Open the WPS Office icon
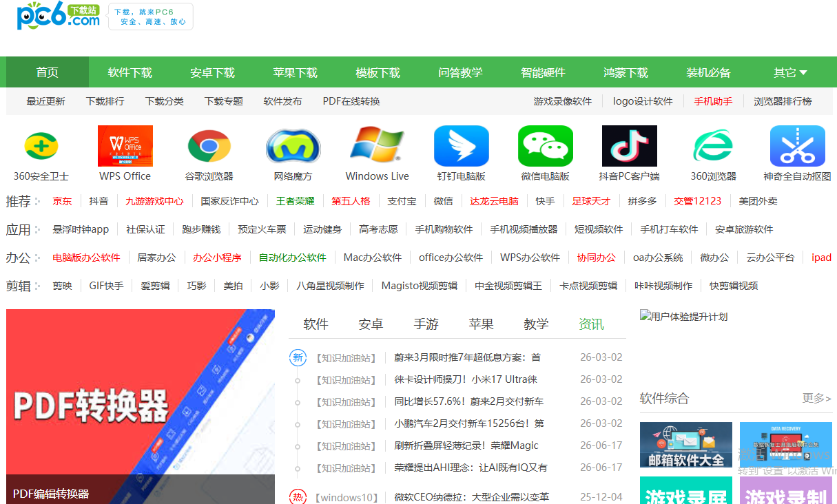The height and width of the screenshot is (504, 837). [125, 146]
